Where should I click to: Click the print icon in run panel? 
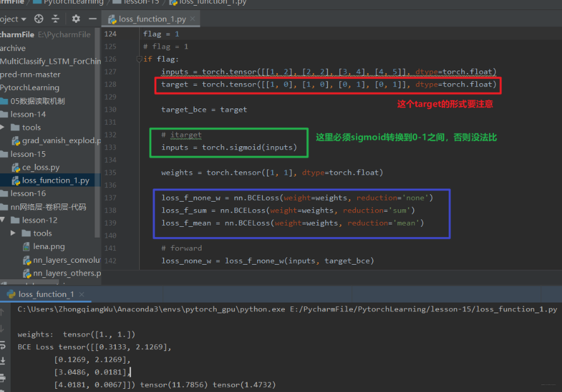[3, 378]
